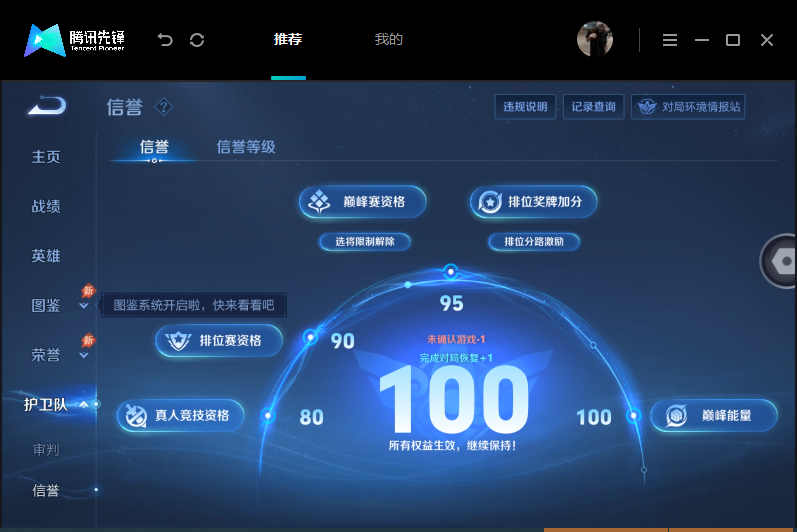Open 信誉 under 护卫队
Viewport: 797px width, 532px height.
(46, 490)
